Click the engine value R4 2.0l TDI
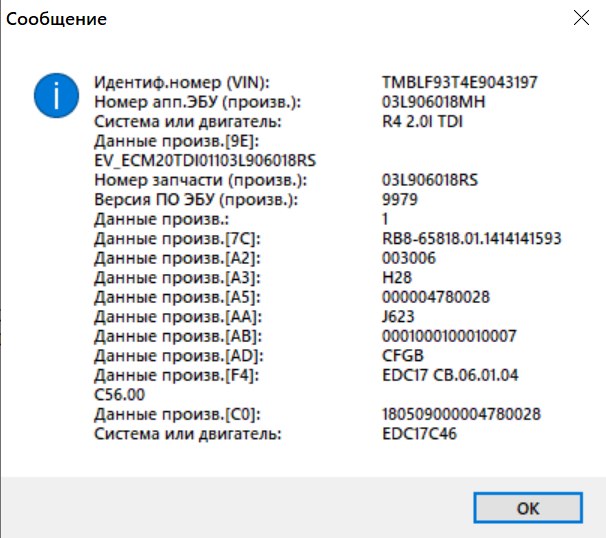 tap(422, 122)
